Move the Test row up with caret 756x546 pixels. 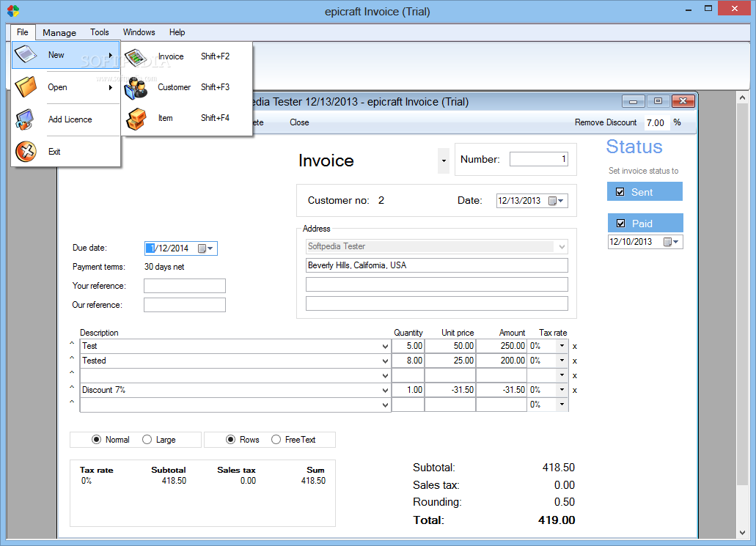(72, 344)
